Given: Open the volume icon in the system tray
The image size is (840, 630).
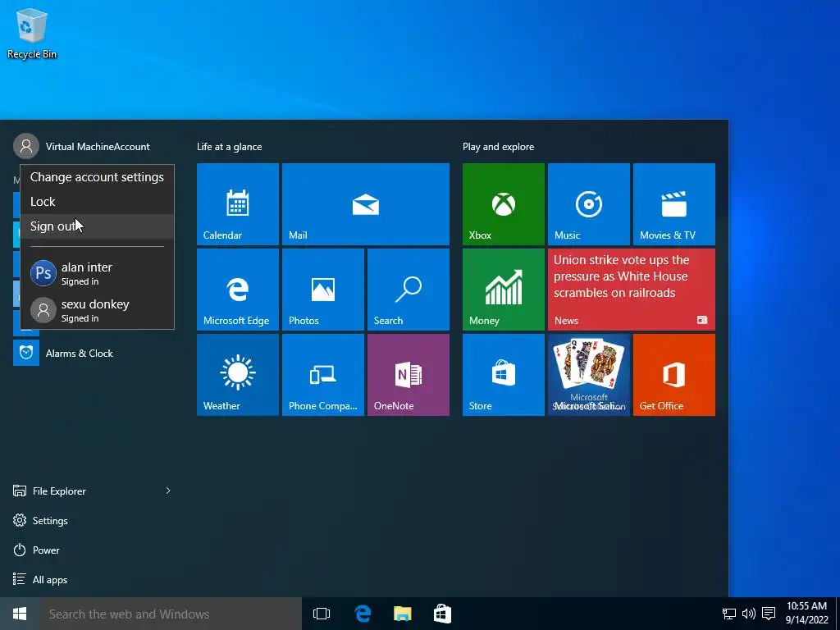Looking at the screenshot, I should (x=748, y=614).
